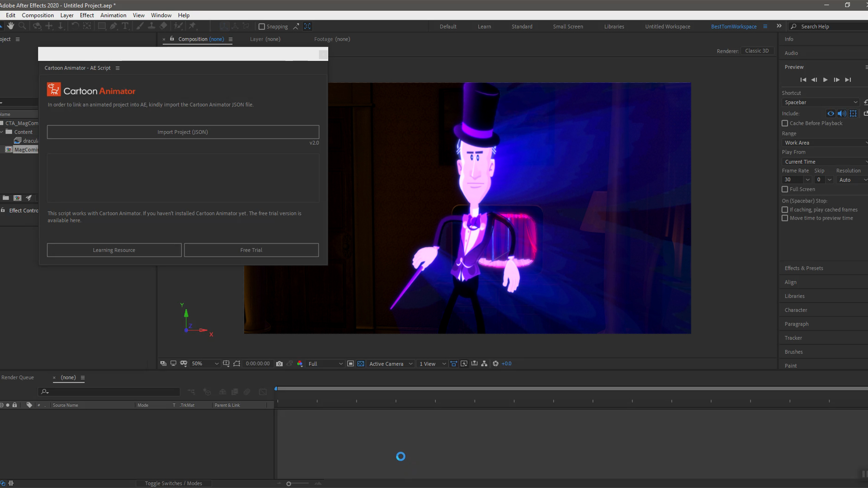The image size is (868, 488).
Task: Step back one frame in Preview
Action: coord(814,80)
